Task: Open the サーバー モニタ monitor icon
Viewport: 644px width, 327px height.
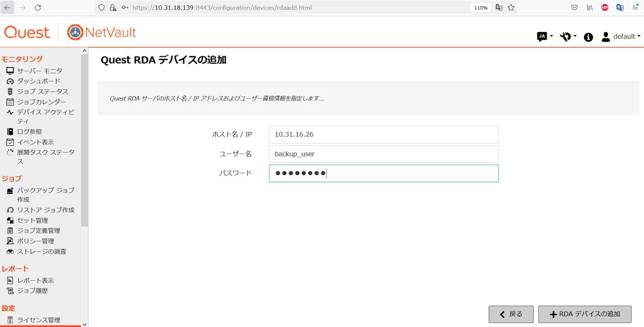Action: coord(10,71)
